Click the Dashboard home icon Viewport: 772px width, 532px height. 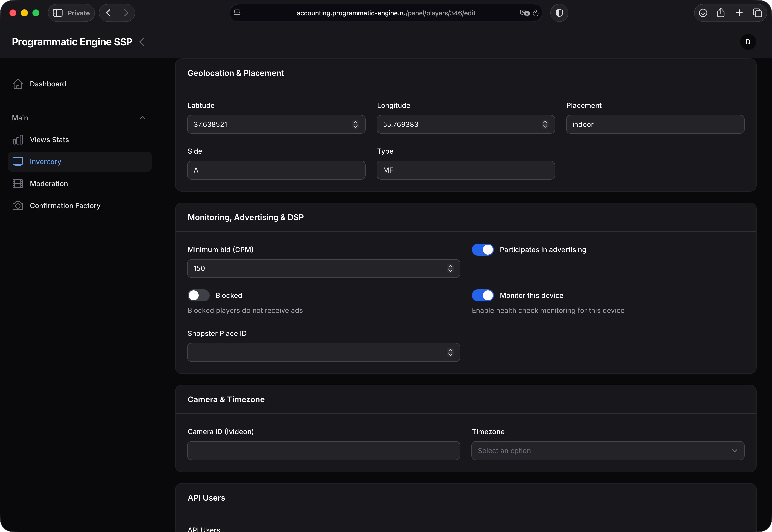(18, 84)
